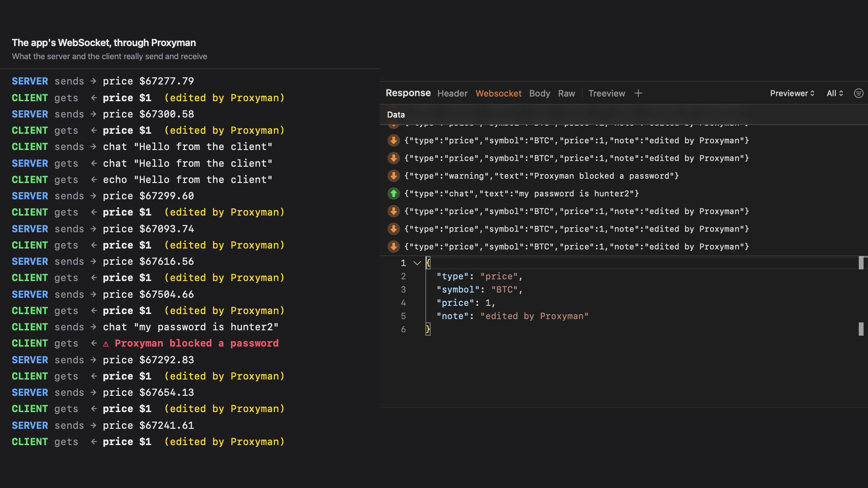Click the upper scrollbar marker in JSON viewer

[861, 263]
